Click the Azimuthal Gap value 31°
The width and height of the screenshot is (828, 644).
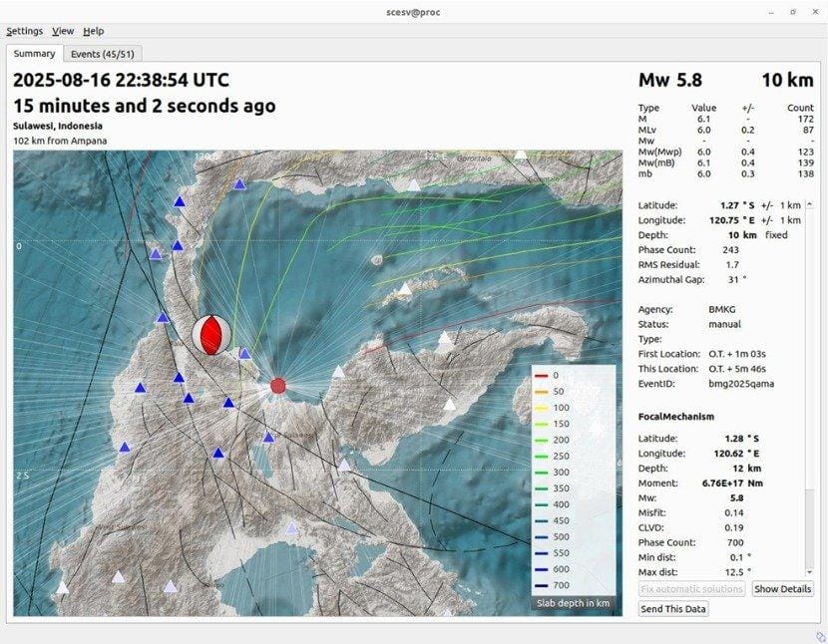pyautogui.click(x=737, y=279)
